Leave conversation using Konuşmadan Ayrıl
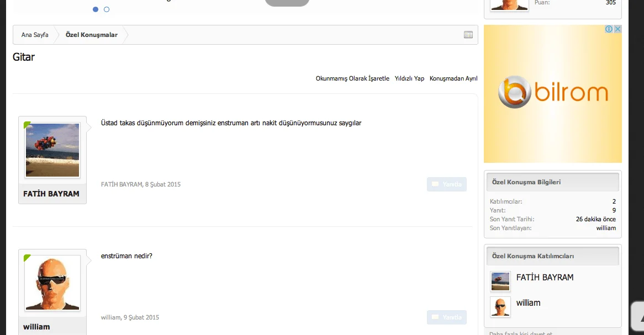The width and height of the screenshot is (644, 335). pyautogui.click(x=453, y=78)
